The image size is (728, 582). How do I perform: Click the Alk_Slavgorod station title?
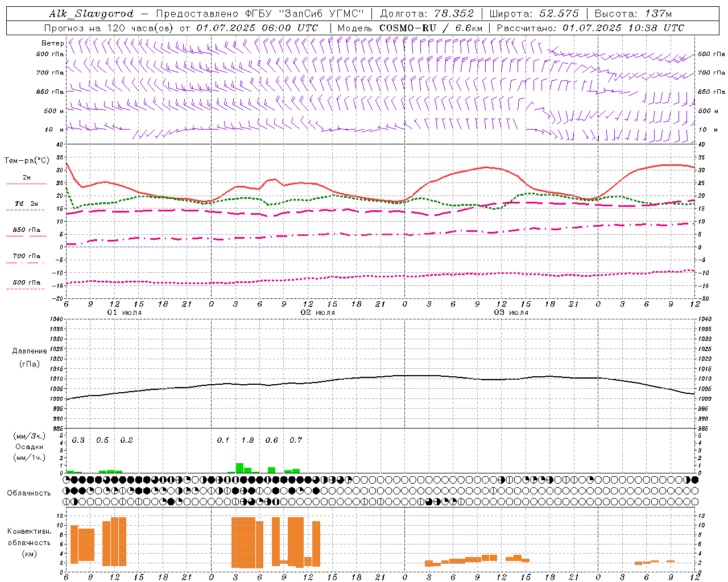pyautogui.click(x=92, y=14)
